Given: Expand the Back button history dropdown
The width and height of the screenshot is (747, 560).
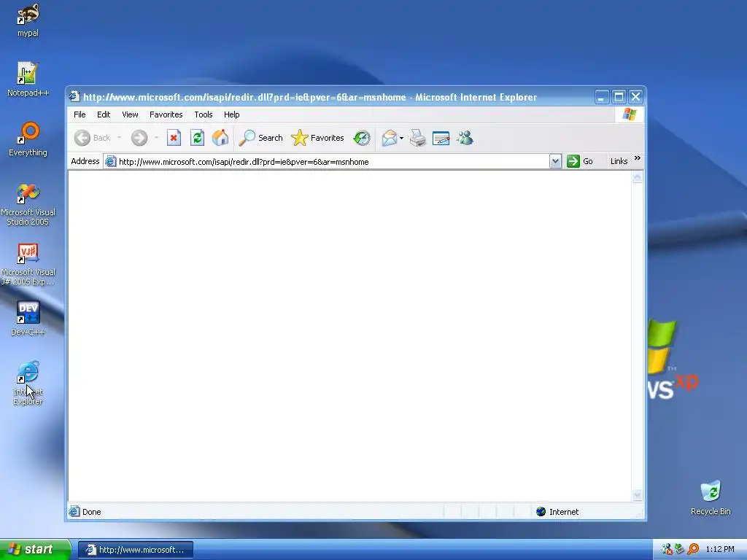Looking at the screenshot, I should pyautogui.click(x=119, y=138).
